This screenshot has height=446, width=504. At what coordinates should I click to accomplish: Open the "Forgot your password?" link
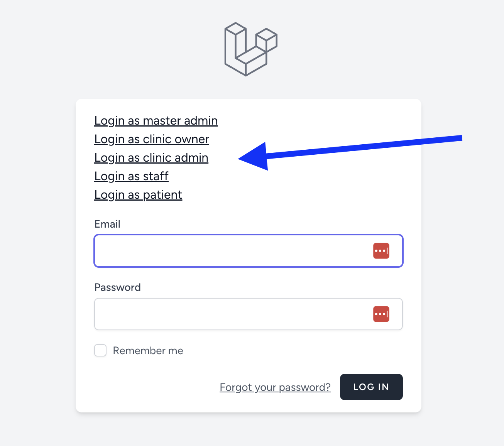(x=275, y=387)
